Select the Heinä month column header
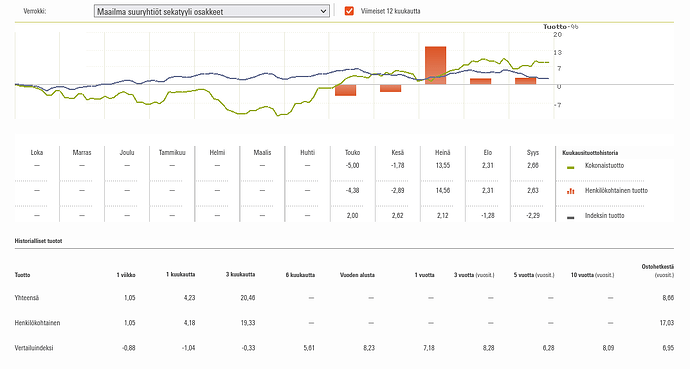The height and width of the screenshot is (369, 690). pos(442,153)
